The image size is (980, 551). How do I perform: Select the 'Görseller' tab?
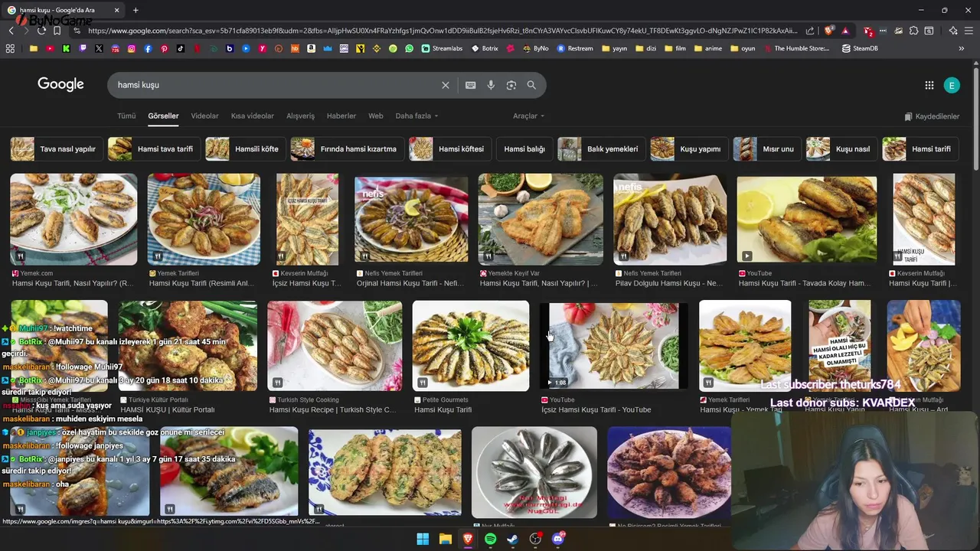click(163, 116)
